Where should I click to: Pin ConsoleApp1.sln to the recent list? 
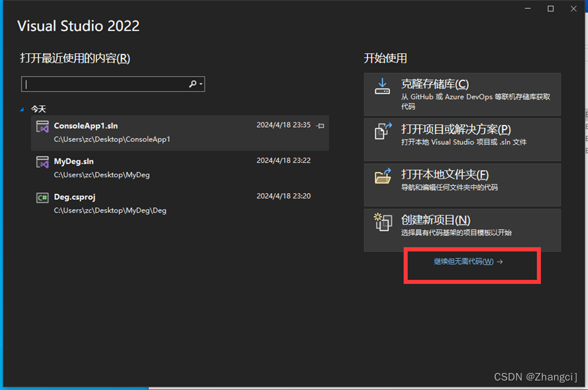[320, 126]
